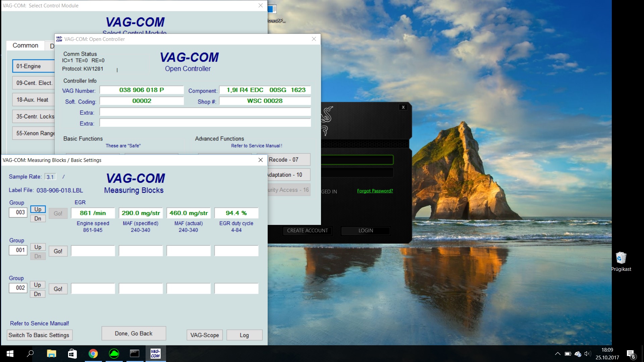This screenshot has width=644, height=362.
Task: Open the Adaptation - 10 function
Action: tap(289, 175)
